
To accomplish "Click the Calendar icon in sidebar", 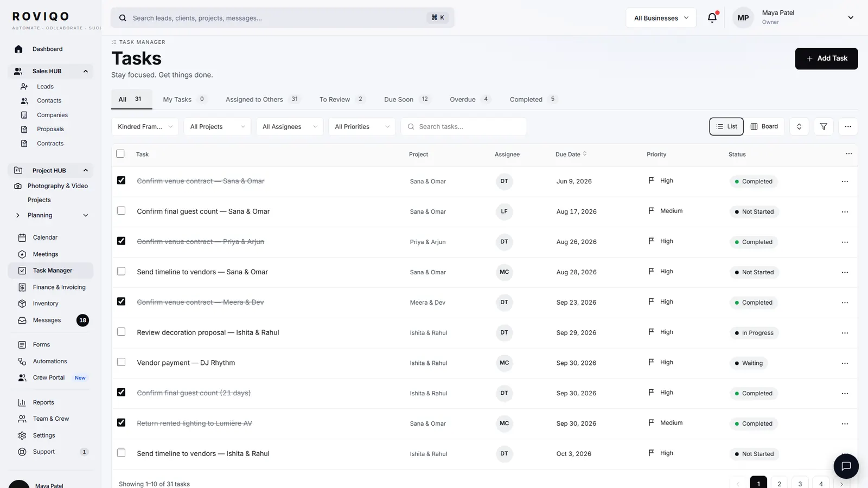I will click(x=22, y=237).
